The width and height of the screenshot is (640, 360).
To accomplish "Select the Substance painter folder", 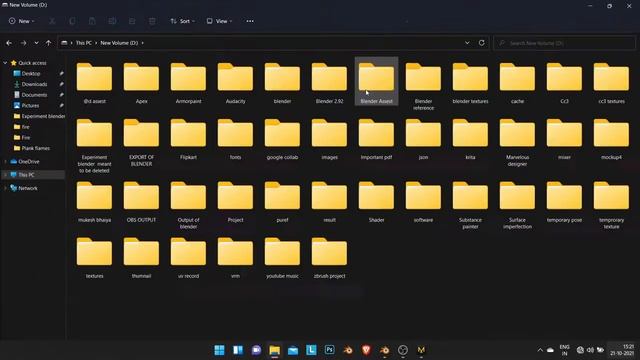I will click(470, 205).
